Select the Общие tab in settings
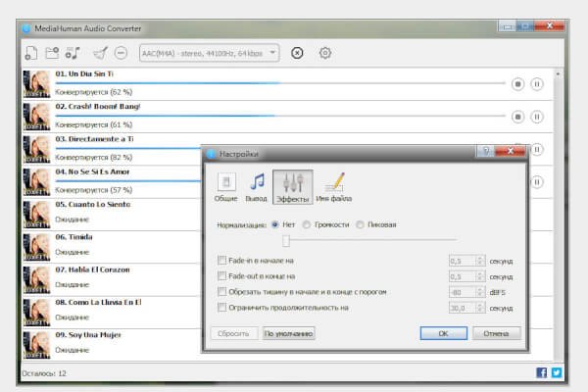Screen dimensions: 588x392 pyautogui.click(x=225, y=187)
